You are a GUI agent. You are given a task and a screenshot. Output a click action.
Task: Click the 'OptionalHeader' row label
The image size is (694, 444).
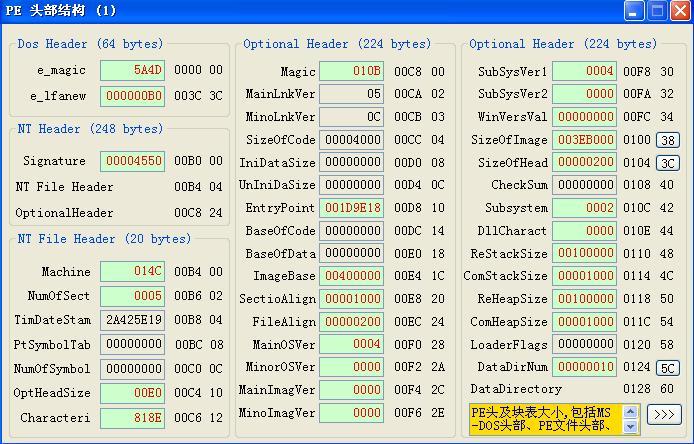64,213
